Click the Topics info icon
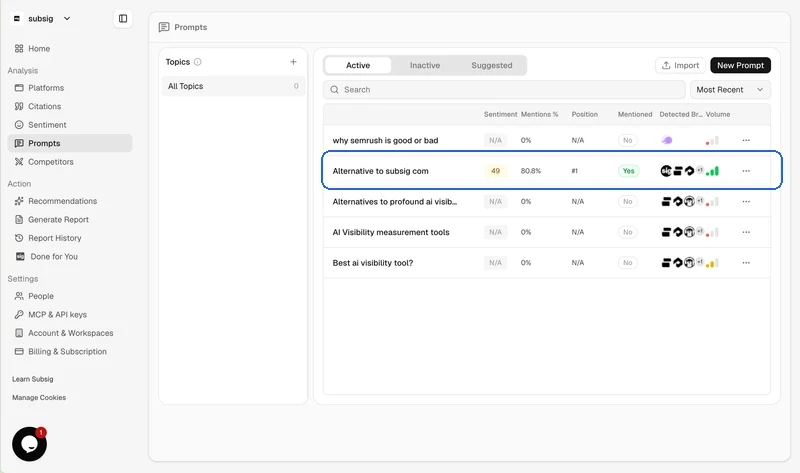 pos(197,62)
